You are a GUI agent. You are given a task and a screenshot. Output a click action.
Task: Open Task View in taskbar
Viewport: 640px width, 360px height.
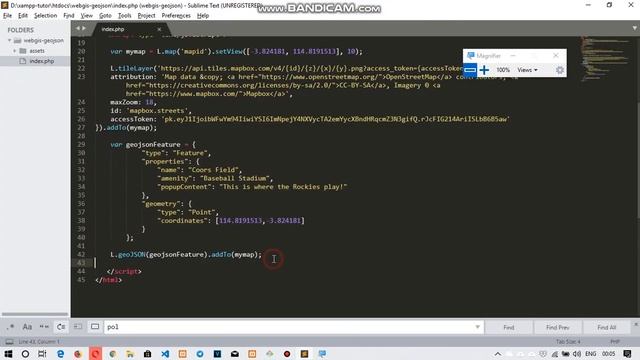click(42, 353)
